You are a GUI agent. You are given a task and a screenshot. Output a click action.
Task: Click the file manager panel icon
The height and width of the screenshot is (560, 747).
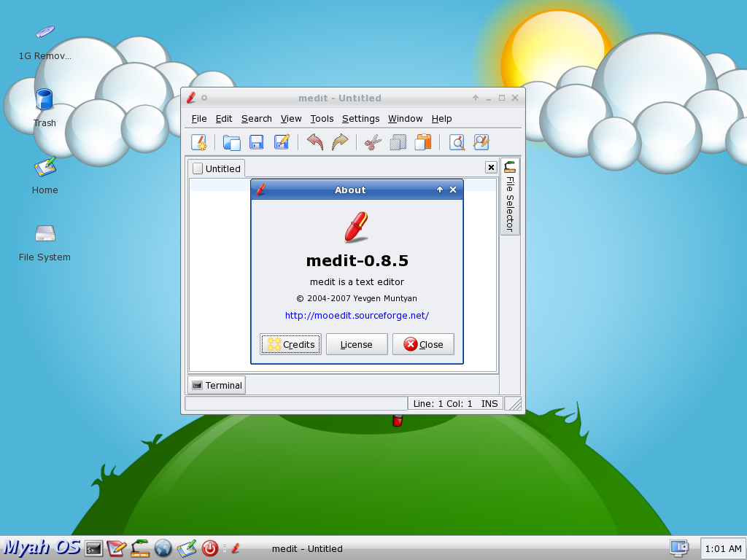coord(139,548)
